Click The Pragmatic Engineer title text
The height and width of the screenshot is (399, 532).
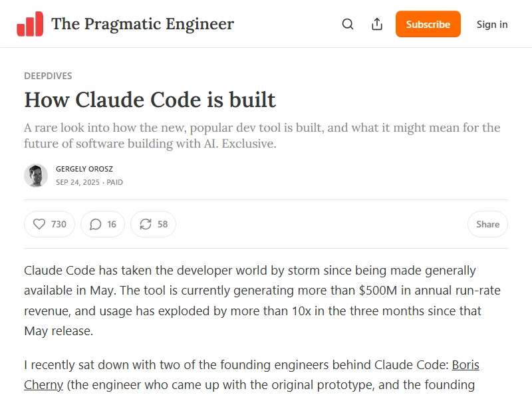(x=142, y=25)
